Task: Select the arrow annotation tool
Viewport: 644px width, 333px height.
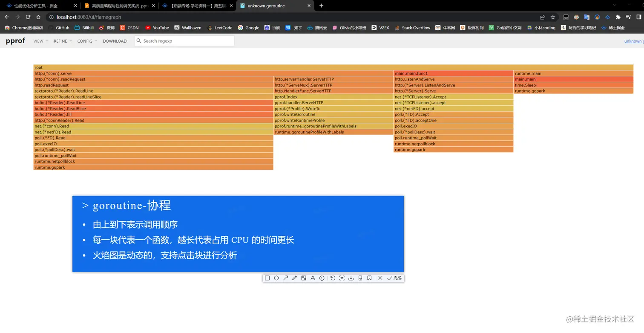Action: click(285, 278)
